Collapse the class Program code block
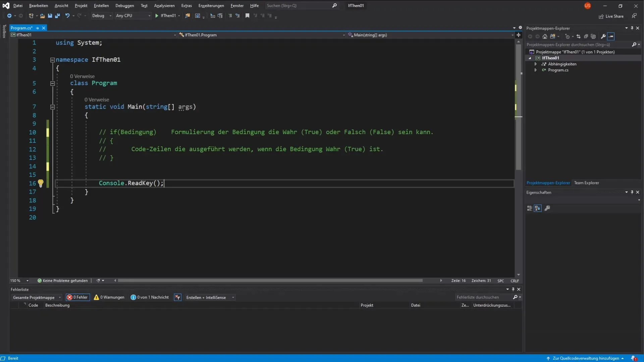644x362 pixels. pyautogui.click(x=52, y=83)
